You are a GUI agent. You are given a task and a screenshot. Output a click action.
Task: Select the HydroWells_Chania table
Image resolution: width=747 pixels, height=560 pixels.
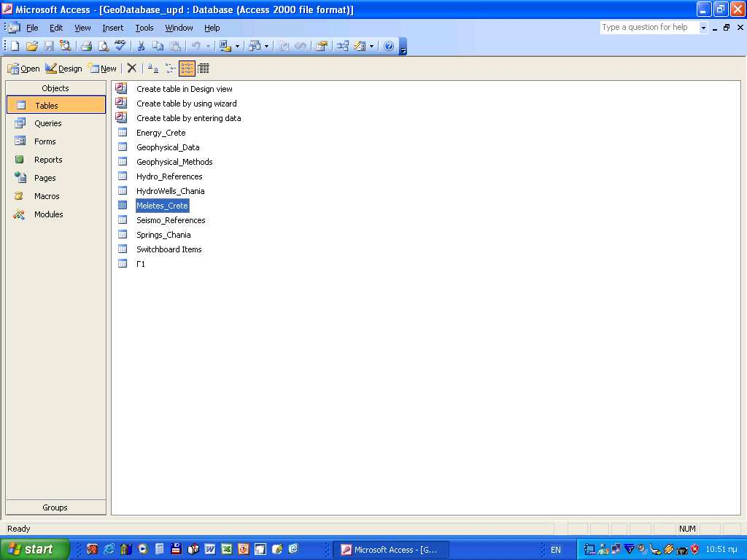(170, 192)
